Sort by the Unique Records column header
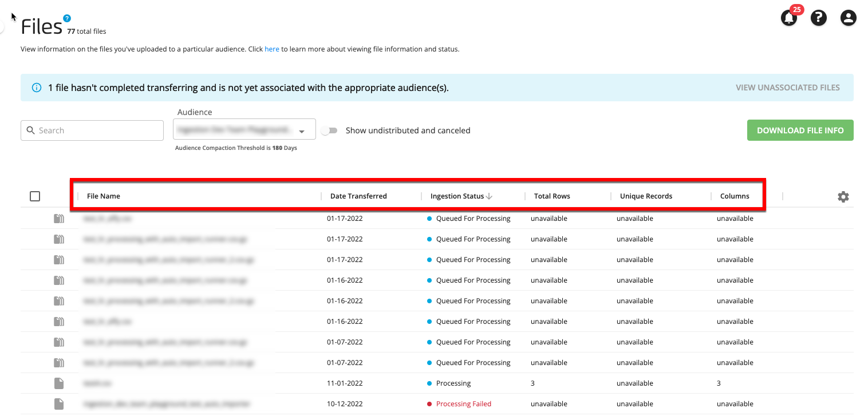This screenshot has height=416, width=868. [646, 196]
